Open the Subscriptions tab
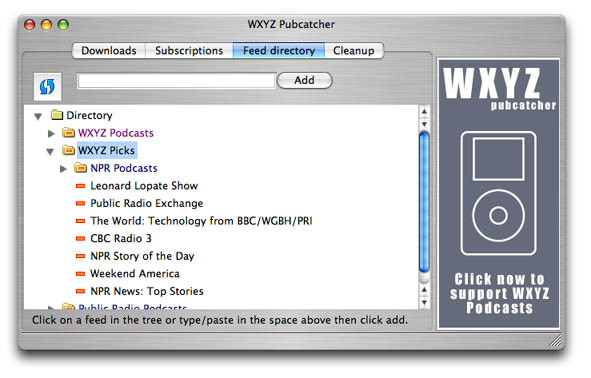 [x=189, y=51]
